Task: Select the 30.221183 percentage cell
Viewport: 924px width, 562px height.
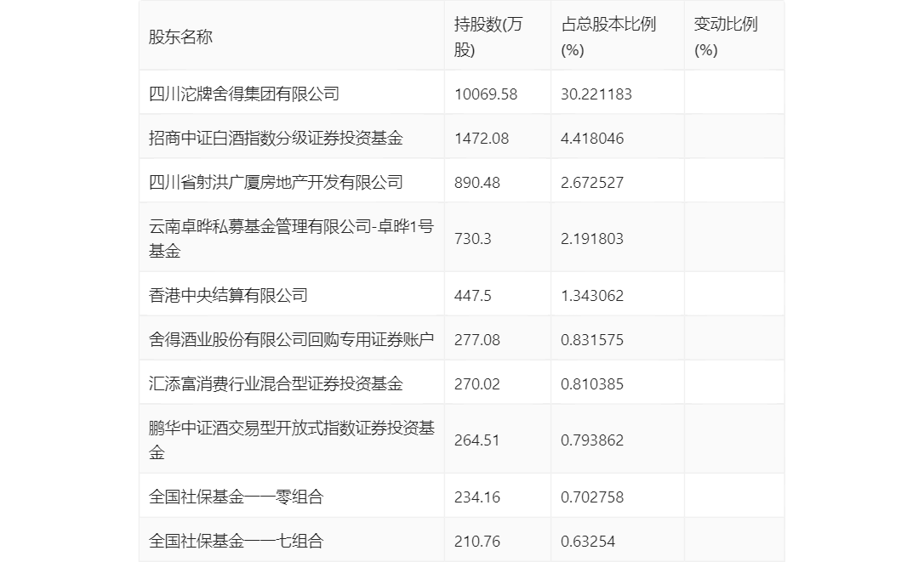Action: (596, 94)
